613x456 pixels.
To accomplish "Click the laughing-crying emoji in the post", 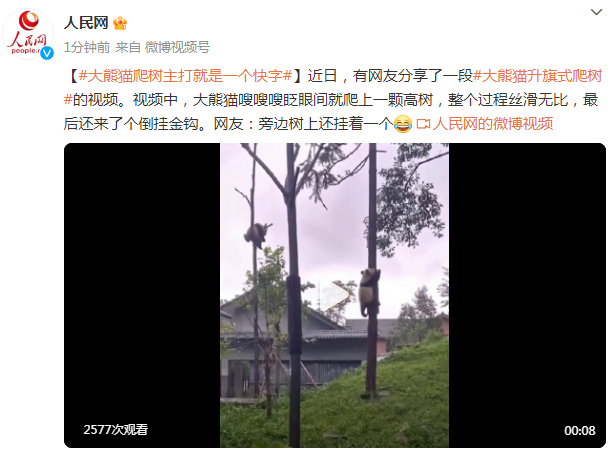I will click(x=403, y=124).
